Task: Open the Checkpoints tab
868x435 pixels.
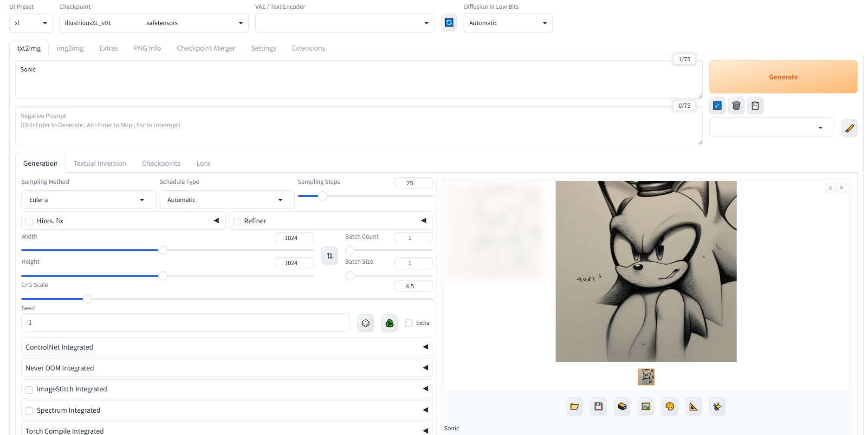Action: click(161, 163)
